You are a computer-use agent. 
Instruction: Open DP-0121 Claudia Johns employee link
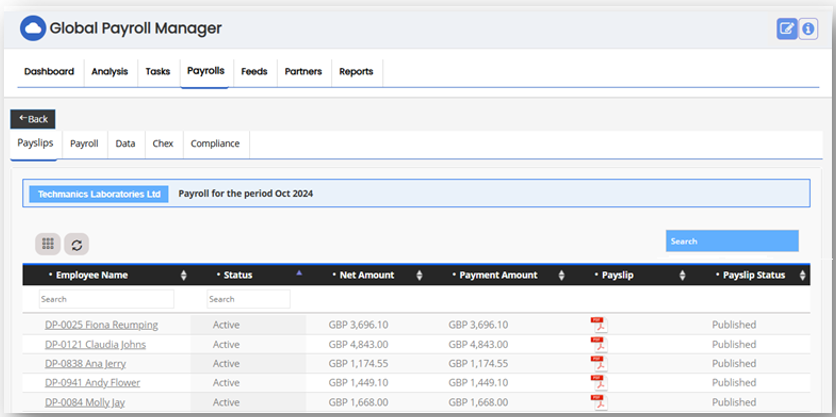[x=95, y=344]
